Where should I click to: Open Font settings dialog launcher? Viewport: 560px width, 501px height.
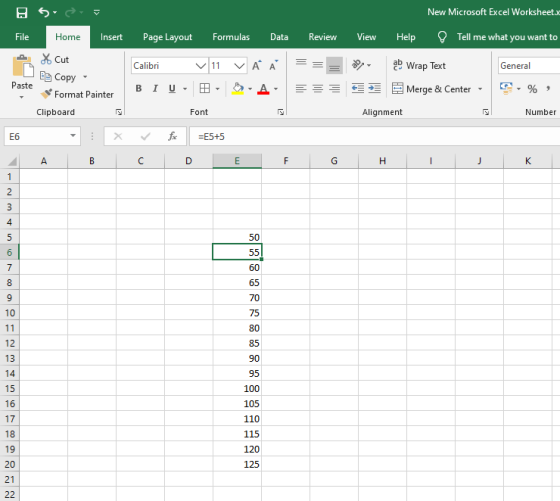pyautogui.click(x=281, y=112)
